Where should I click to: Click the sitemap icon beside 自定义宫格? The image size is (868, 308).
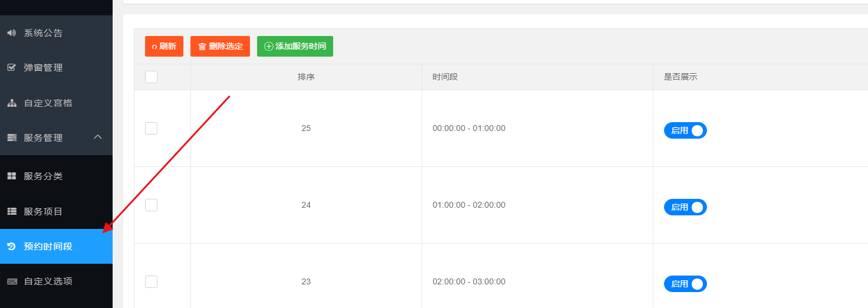11,103
